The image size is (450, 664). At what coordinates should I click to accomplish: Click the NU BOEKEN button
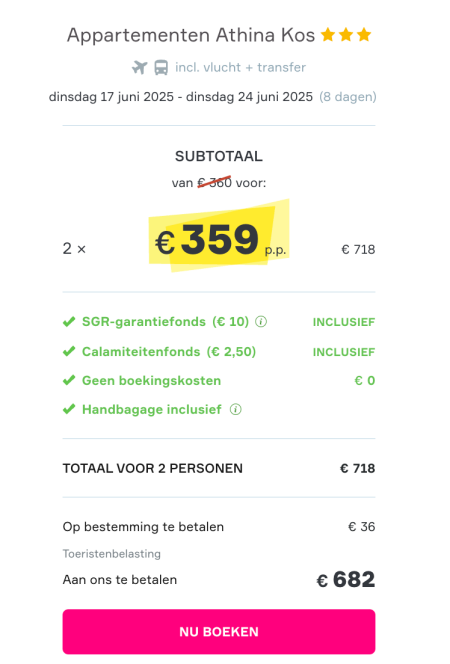pos(219,632)
